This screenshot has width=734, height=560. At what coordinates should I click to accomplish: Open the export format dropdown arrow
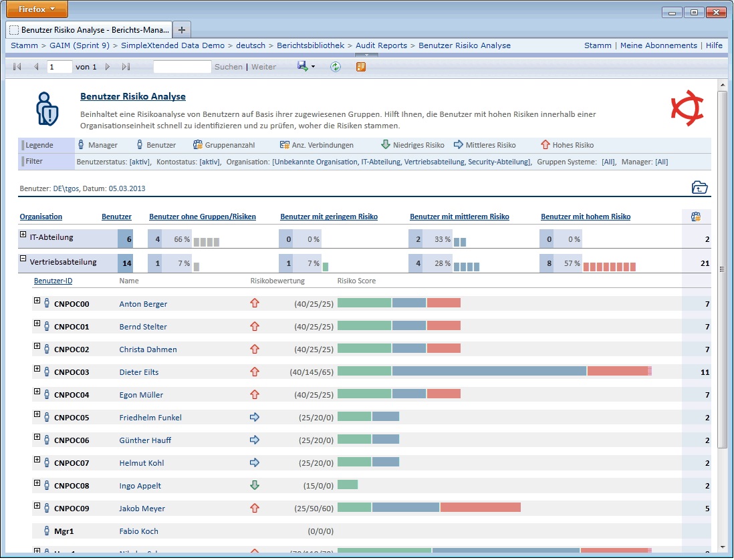coord(313,67)
